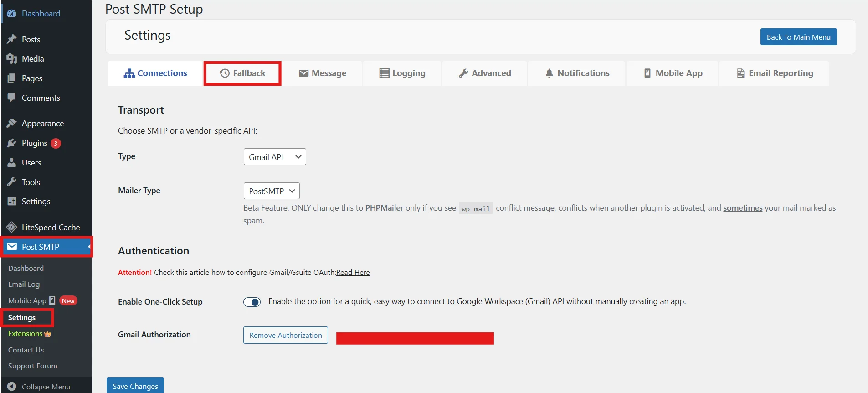Toggle the Enable One-Click Setup switch

click(252, 302)
